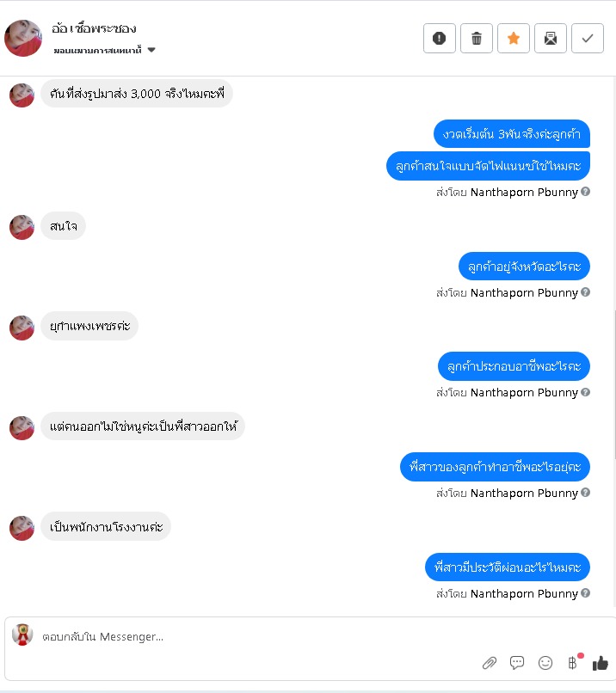The width and height of the screenshot is (616, 693).
Task: Click page avatar beside reply box
Action: [x=22, y=635]
